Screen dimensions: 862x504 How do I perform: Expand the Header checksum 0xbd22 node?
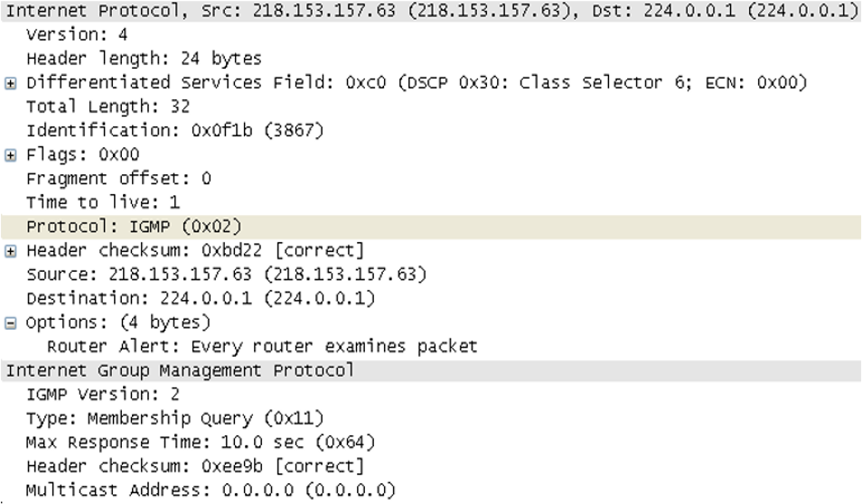pyautogui.click(x=11, y=250)
